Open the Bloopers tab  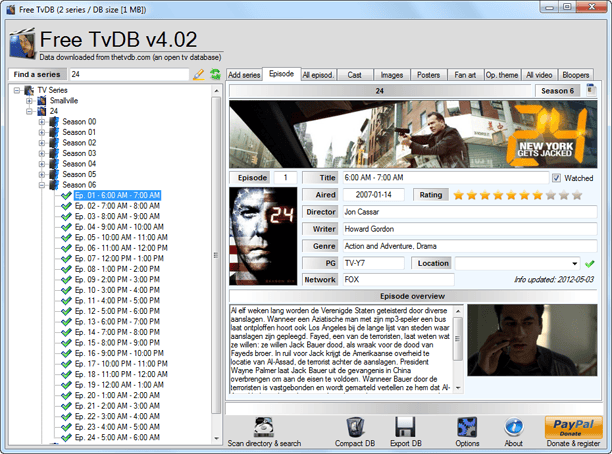(576, 75)
